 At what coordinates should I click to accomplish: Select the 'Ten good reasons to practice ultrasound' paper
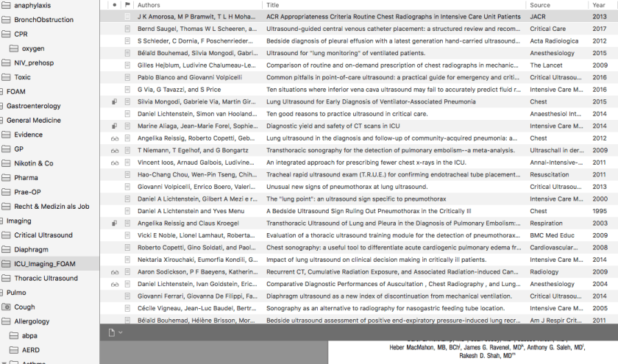[x=347, y=114]
